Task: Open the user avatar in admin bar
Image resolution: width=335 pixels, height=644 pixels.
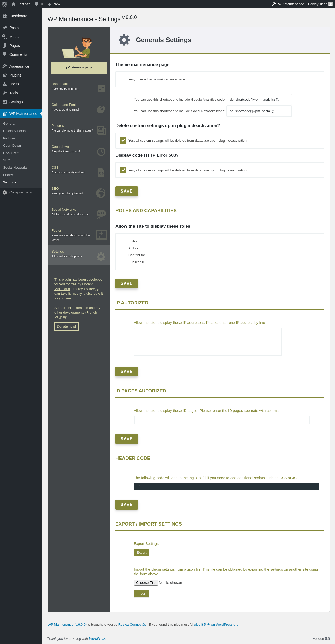Action: click(x=331, y=4)
